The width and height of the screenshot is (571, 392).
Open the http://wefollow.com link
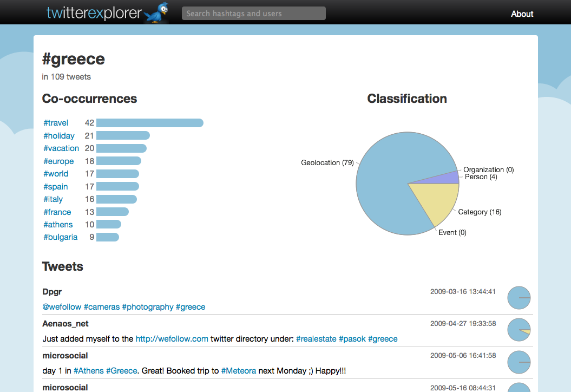point(172,339)
